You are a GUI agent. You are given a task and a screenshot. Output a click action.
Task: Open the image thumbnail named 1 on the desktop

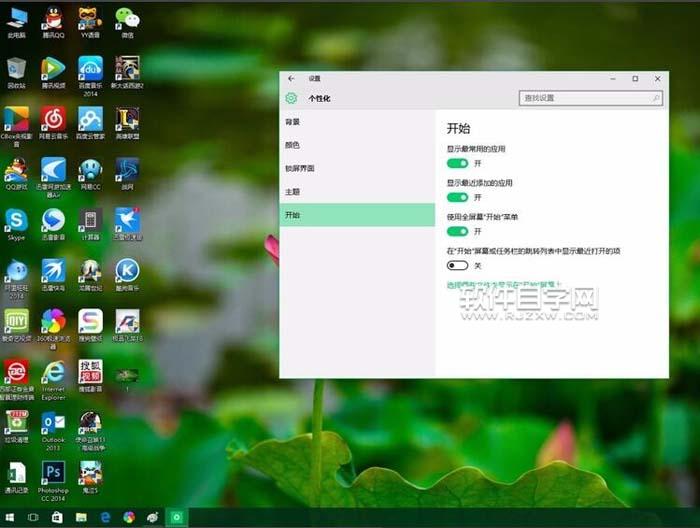(x=127, y=379)
